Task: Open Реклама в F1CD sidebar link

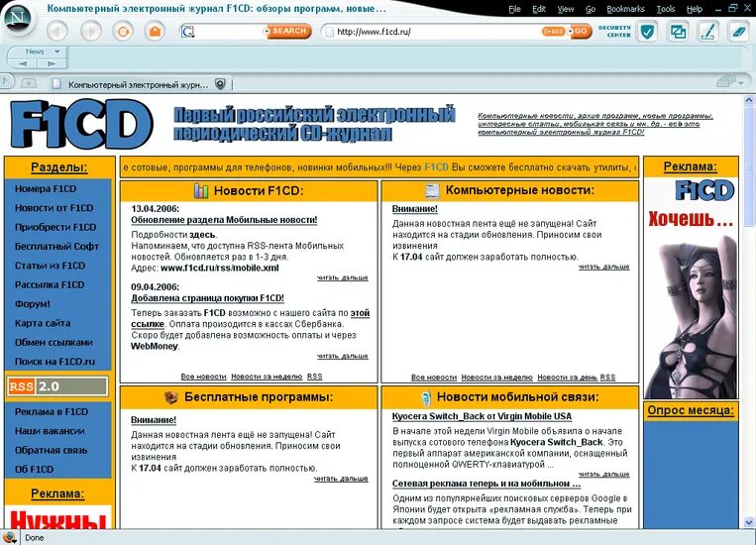Action: [52, 412]
